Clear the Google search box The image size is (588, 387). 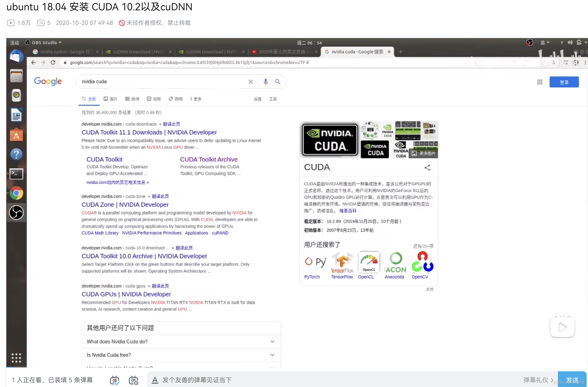(250, 81)
